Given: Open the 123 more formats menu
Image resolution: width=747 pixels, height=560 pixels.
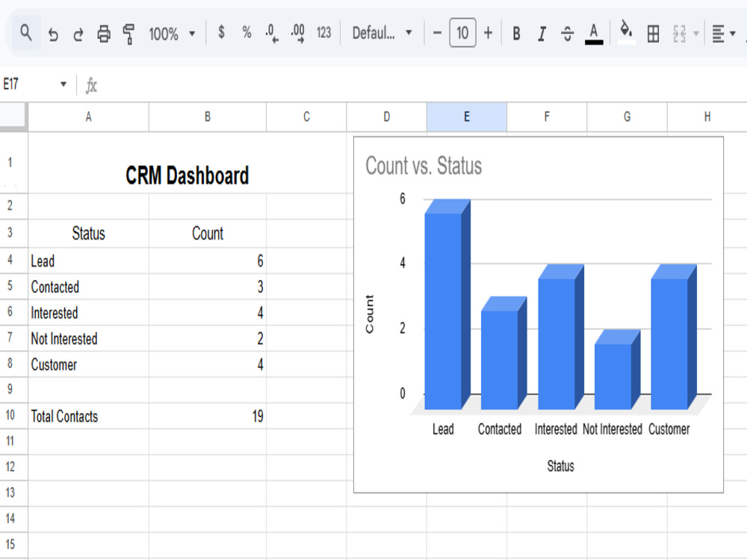Looking at the screenshot, I should 323,33.
